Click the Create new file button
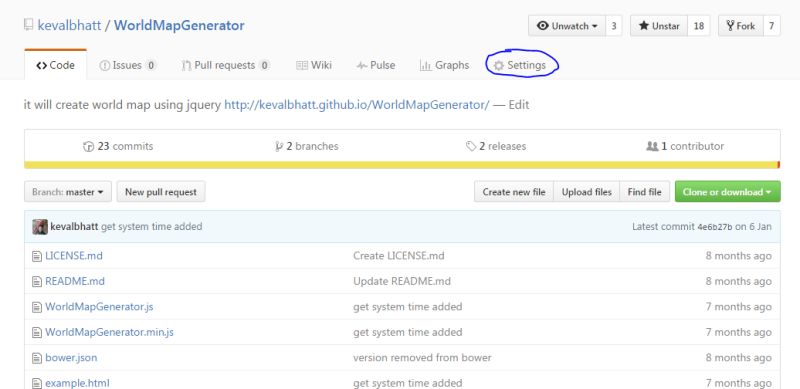800x389 pixels. 514,192
